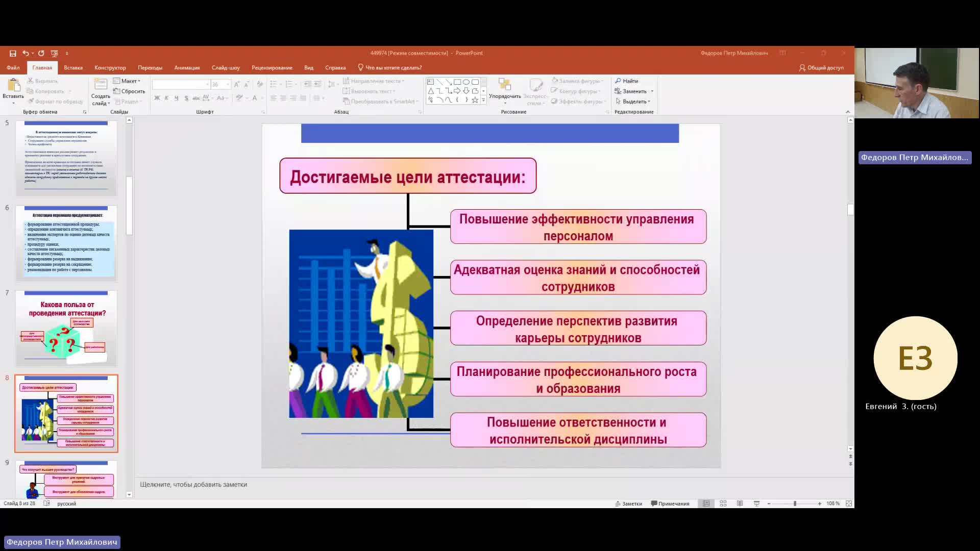Toggle text shadow S formatting
Viewport: 980px width, 551px height.
[x=186, y=98]
